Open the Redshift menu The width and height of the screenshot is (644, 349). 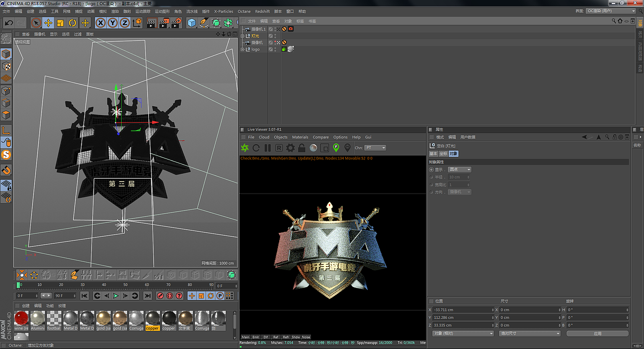262,11
